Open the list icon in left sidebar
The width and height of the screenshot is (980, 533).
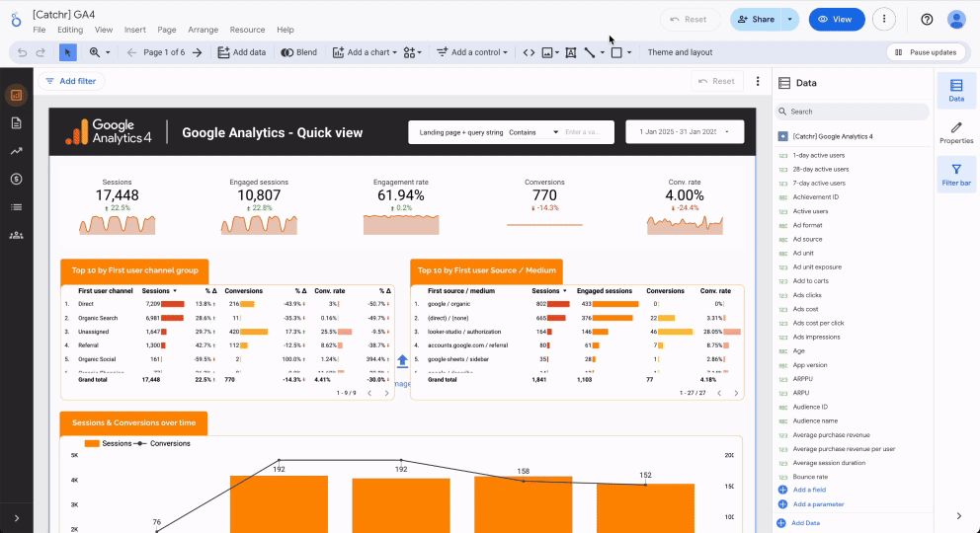pyautogui.click(x=16, y=207)
